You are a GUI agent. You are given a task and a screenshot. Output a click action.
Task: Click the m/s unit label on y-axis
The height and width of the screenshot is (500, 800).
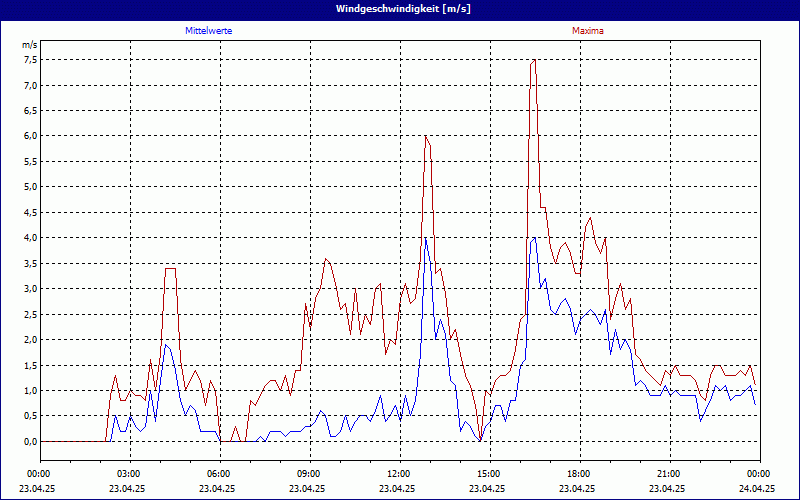point(29,45)
